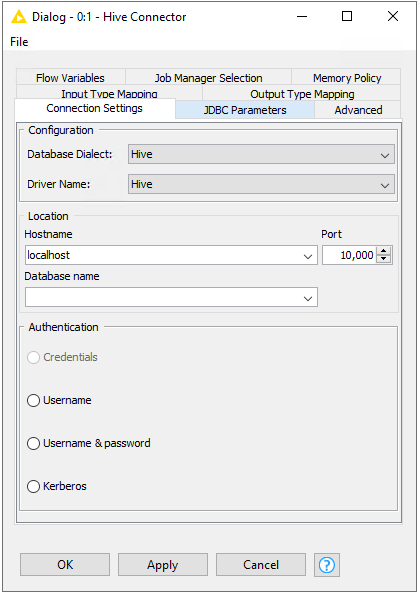
Task: Open the Output Type Mapping tab
Action: click(302, 93)
